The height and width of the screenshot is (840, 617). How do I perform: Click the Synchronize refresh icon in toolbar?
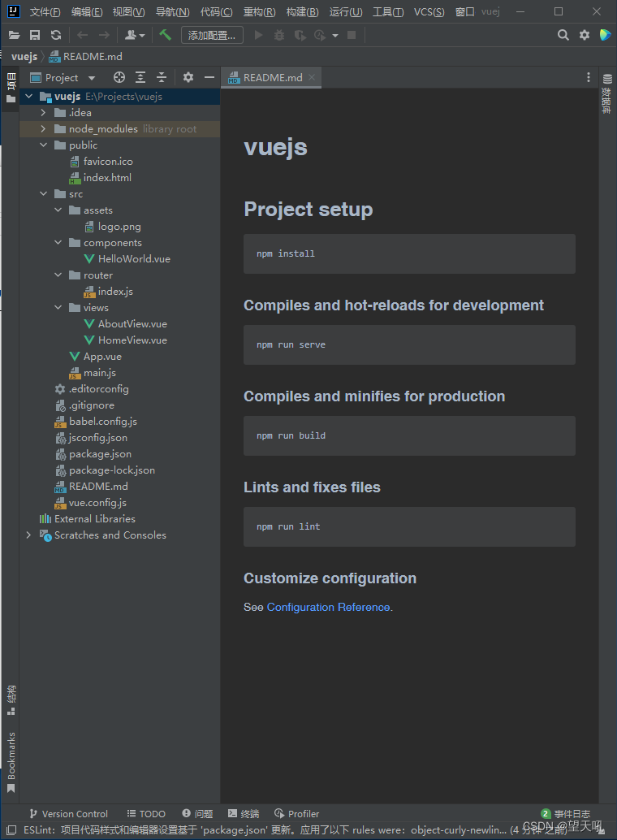(x=56, y=36)
